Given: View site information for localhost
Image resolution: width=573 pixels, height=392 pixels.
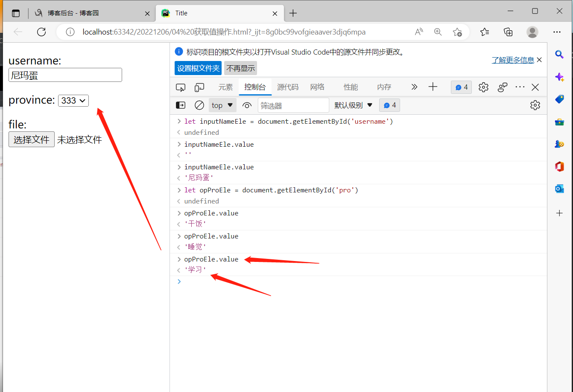Looking at the screenshot, I should 70,32.
